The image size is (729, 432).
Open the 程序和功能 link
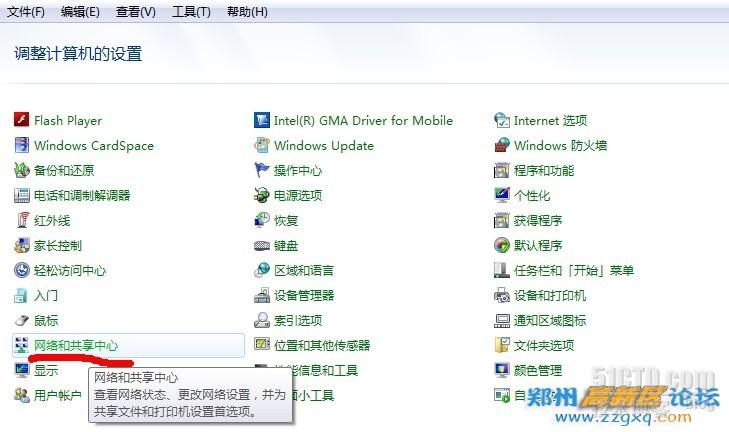tap(544, 171)
